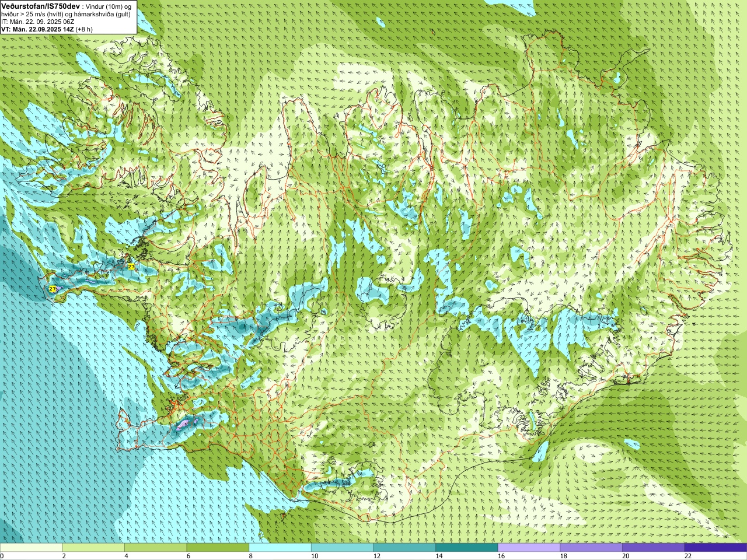Click the 20–22 m/s violet legend swatch
The image size is (747, 560).
pyautogui.click(x=654, y=548)
